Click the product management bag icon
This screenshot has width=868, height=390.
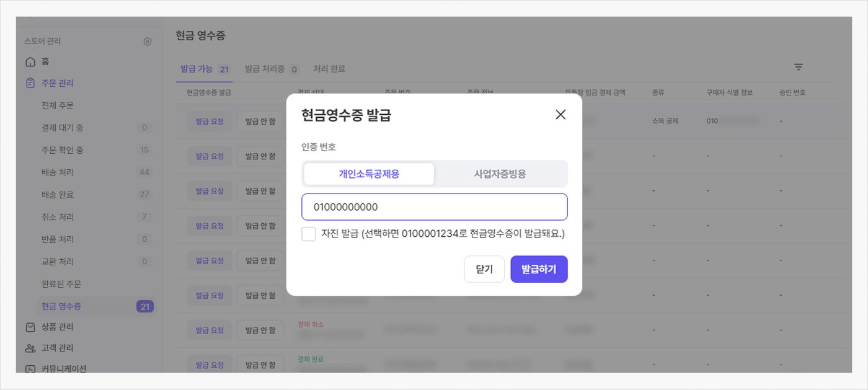[30, 327]
